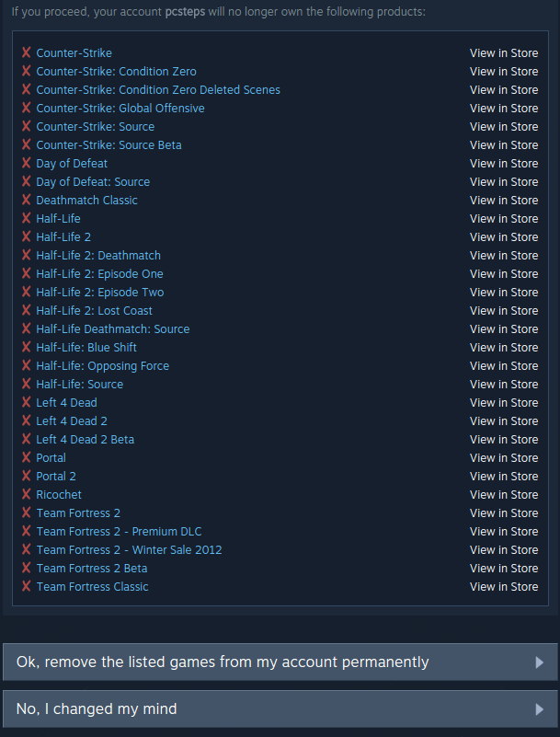Screen dimensions: 560x737
Task: View Left 4 Dead 2 Beta in Store
Action: (504, 439)
